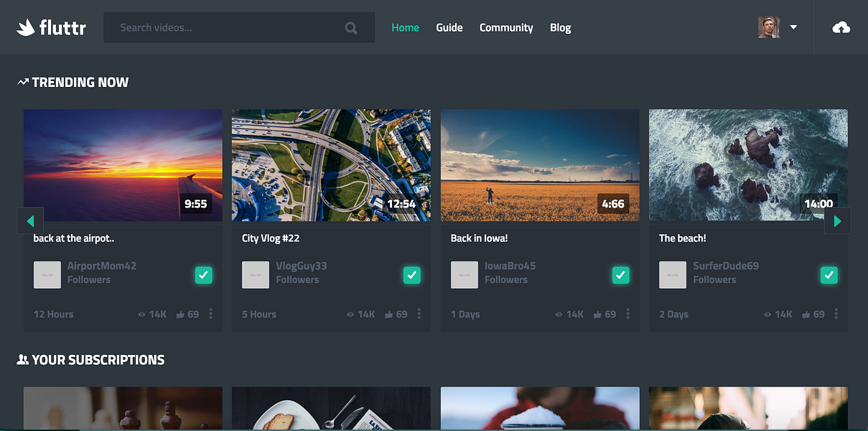Click the 4:66 duration badge
Viewport: 868px width, 431px height.
[613, 204]
